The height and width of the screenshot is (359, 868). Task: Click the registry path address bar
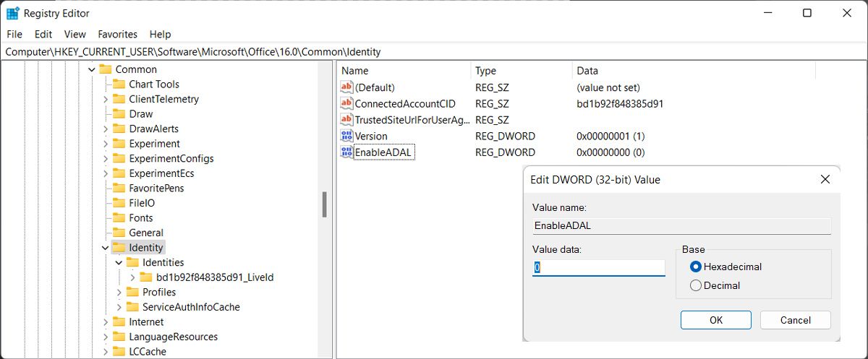pyautogui.click(x=434, y=52)
